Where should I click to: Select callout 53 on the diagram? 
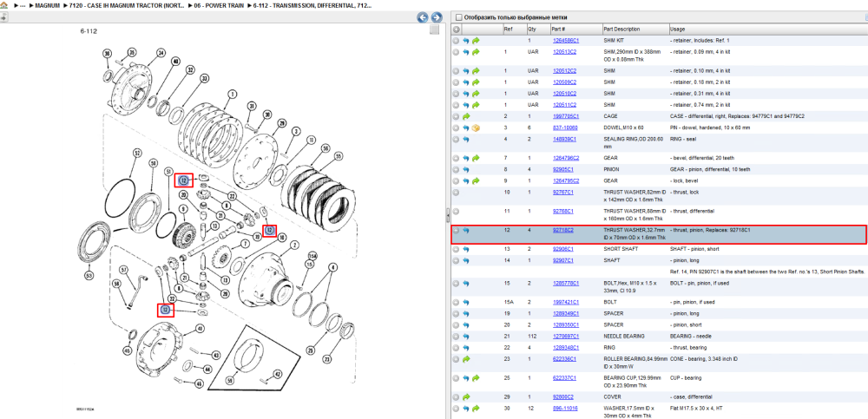coord(89,274)
